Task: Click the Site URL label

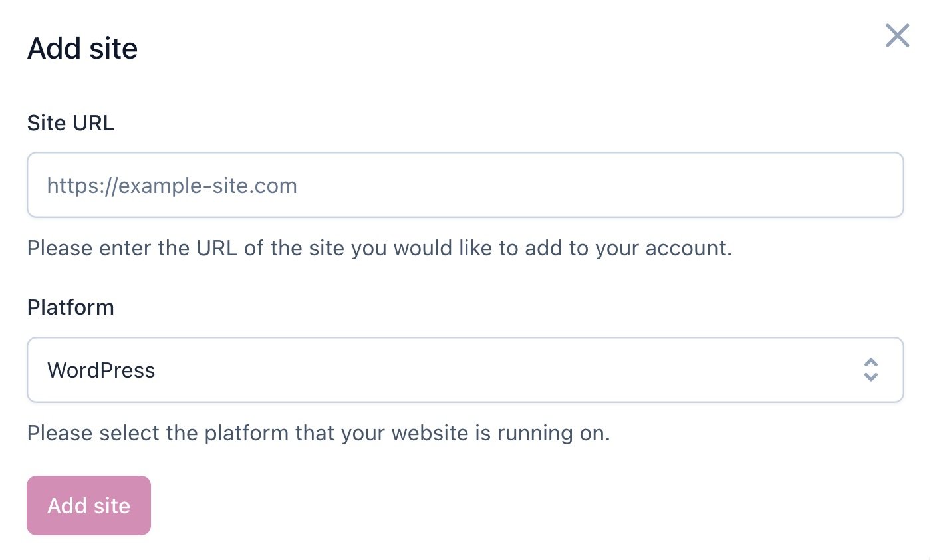Action: [x=70, y=122]
